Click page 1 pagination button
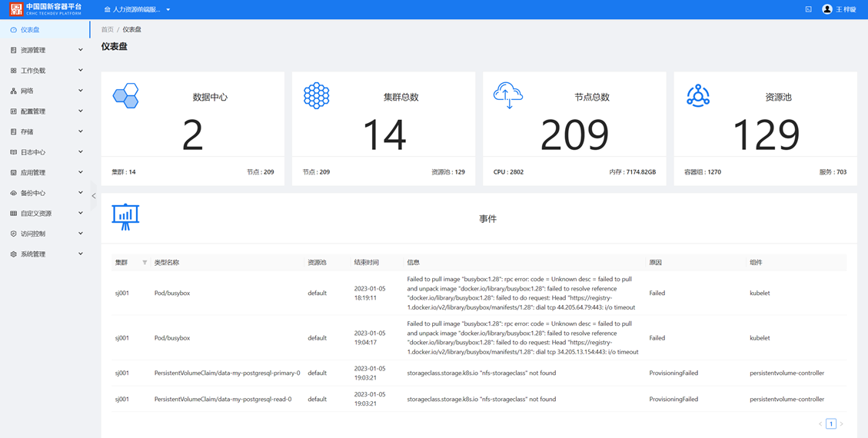 click(831, 423)
